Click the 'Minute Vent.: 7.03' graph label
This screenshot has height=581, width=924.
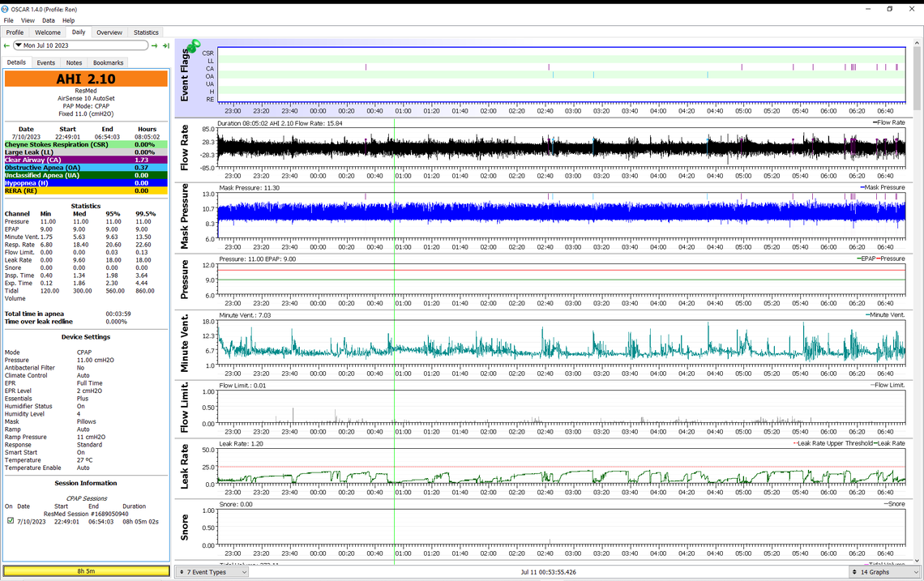point(245,315)
